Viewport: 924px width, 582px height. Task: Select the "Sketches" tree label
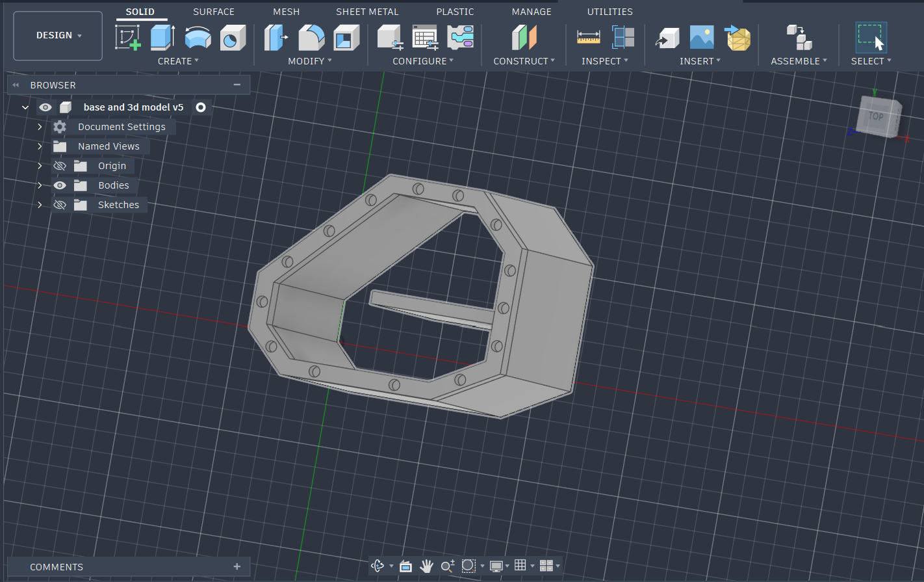(118, 205)
